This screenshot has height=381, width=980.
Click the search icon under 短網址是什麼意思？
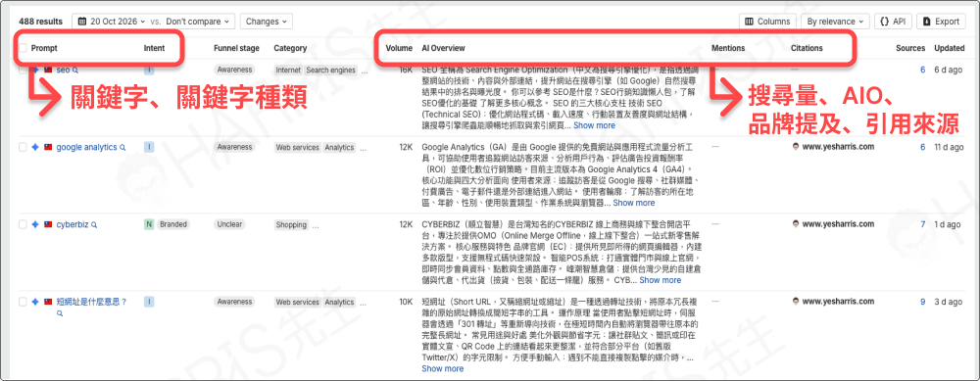coord(60,312)
